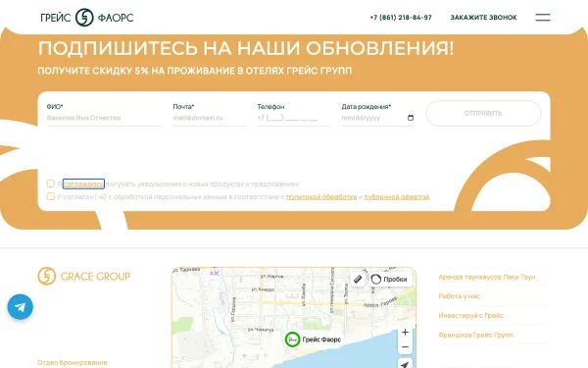Open the политикой обработки link
The height and width of the screenshot is (368, 588).
pos(321,197)
